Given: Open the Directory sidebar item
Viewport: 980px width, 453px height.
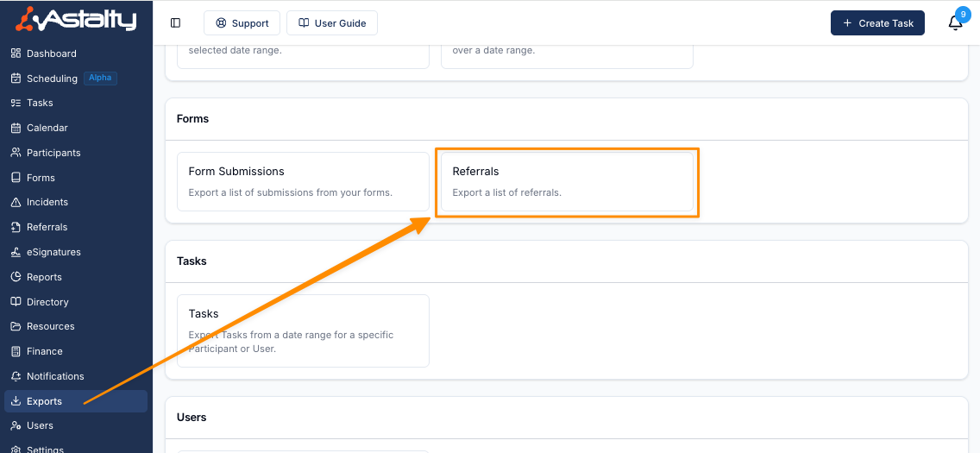Looking at the screenshot, I should click(47, 302).
